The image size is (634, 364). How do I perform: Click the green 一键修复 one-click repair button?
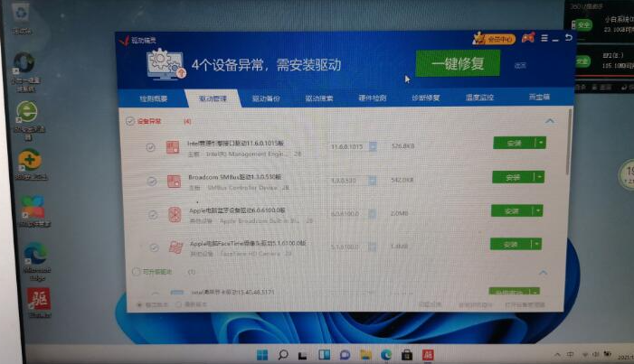point(458,64)
